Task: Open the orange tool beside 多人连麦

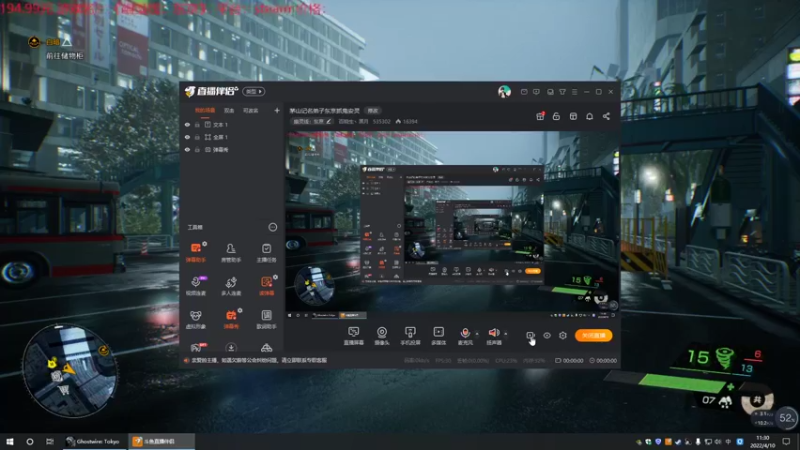Action: pyautogui.click(x=266, y=286)
